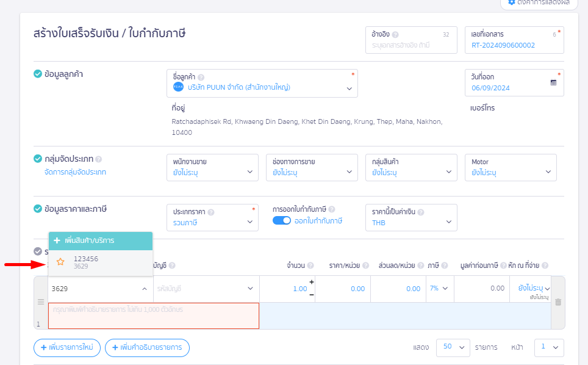Click help icon next to จำนวน column
The width and height of the screenshot is (588, 365).
310,266
